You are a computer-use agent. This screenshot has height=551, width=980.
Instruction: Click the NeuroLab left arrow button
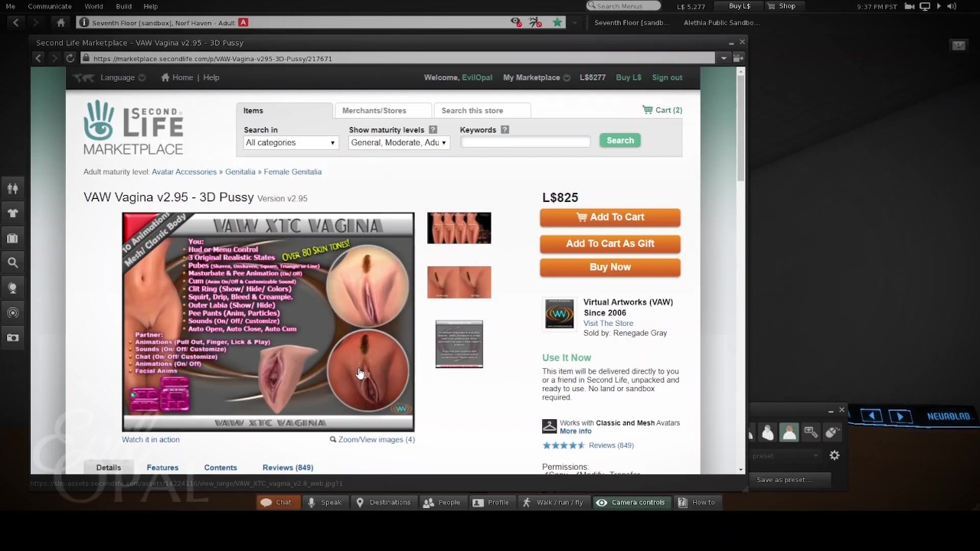point(871,416)
